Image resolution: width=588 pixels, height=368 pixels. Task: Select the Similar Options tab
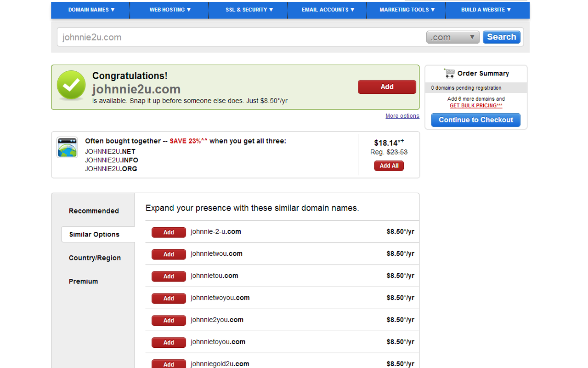coord(94,234)
